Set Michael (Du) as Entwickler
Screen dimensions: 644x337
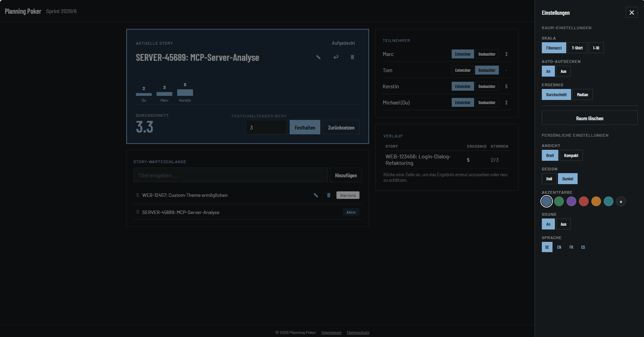coord(463,102)
